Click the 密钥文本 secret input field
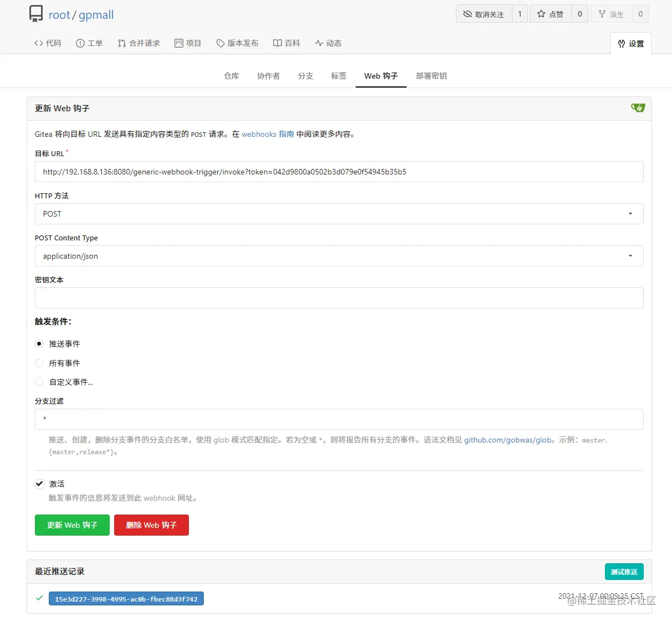The width and height of the screenshot is (672, 622). pos(339,298)
